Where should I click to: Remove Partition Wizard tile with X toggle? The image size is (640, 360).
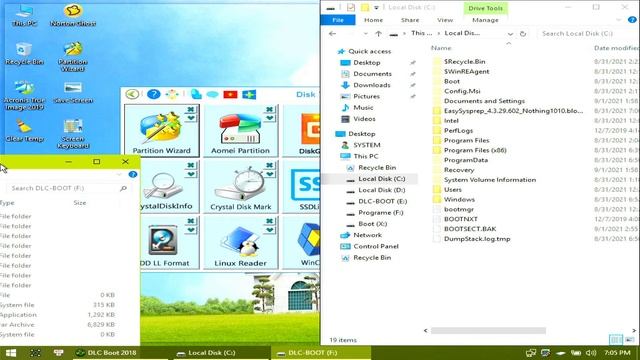(191, 109)
